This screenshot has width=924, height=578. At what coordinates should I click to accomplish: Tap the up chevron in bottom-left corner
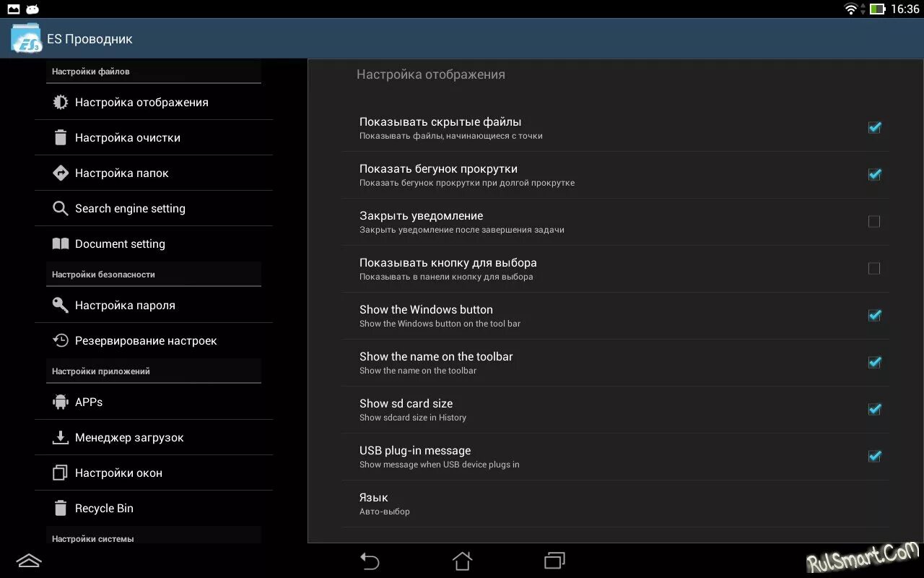pyautogui.click(x=29, y=561)
